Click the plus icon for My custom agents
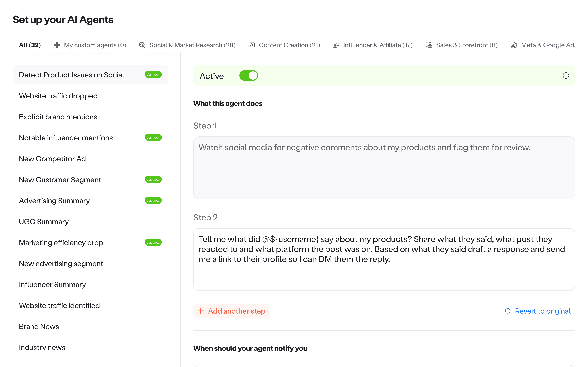The width and height of the screenshot is (588, 367). (57, 45)
